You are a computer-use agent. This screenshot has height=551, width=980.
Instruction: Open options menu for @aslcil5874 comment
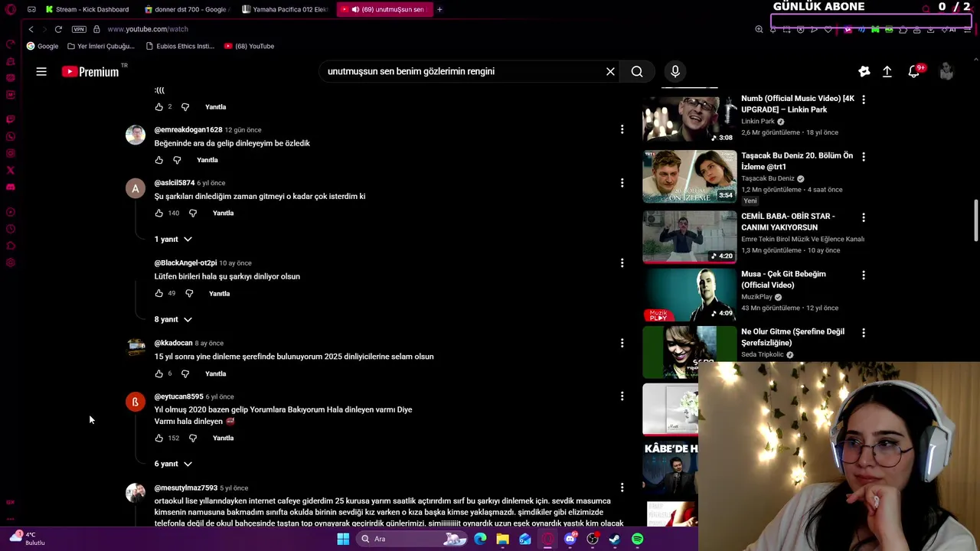click(622, 183)
